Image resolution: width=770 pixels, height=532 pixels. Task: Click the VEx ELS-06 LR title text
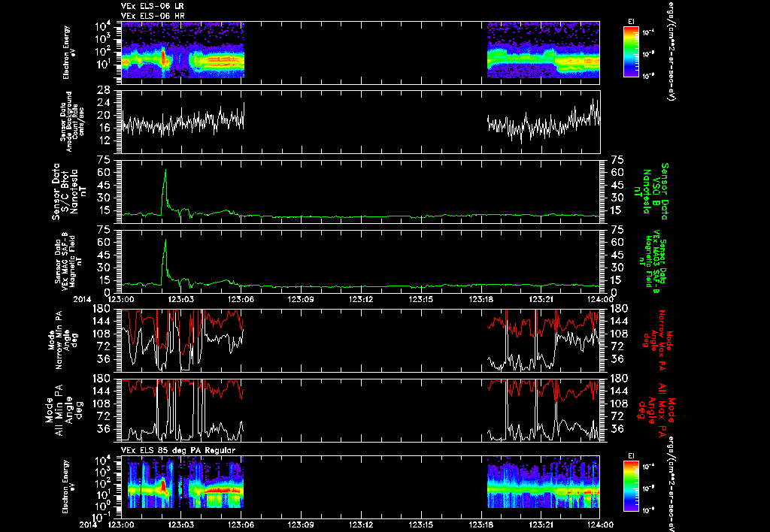pos(153,6)
